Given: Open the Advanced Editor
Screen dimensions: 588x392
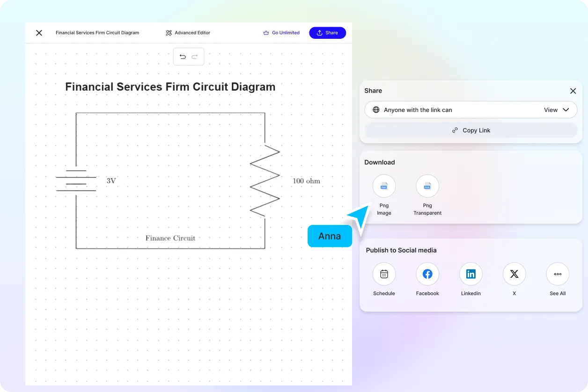Looking at the screenshot, I should (188, 33).
